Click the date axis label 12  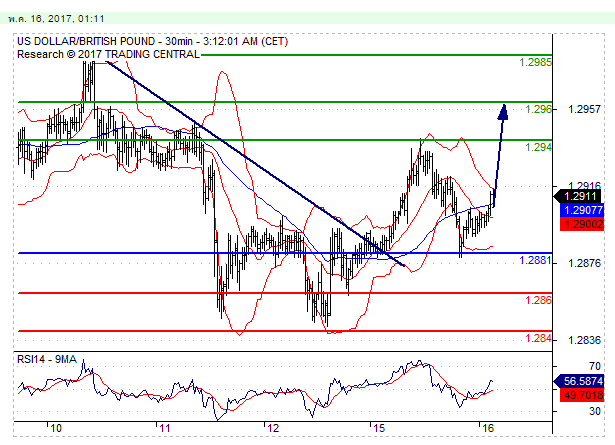[273, 428]
